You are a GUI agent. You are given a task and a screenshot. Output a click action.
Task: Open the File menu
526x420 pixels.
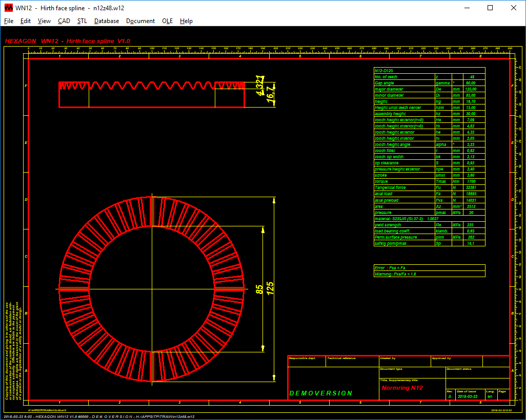coord(9,21)
